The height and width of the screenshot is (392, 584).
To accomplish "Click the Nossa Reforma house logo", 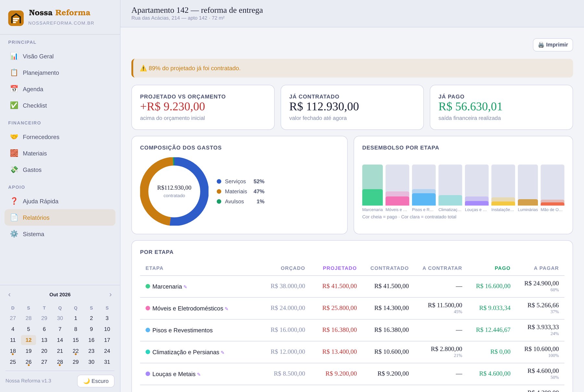I will coord(16,18).
